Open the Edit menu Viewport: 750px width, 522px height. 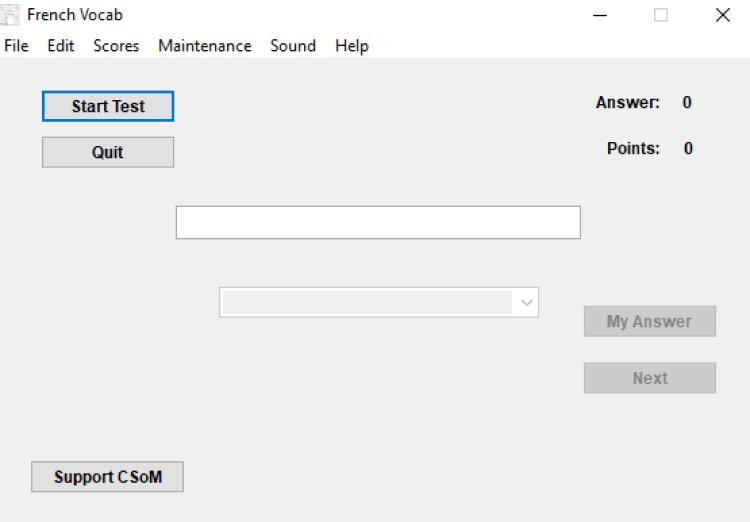coord(61,46)
